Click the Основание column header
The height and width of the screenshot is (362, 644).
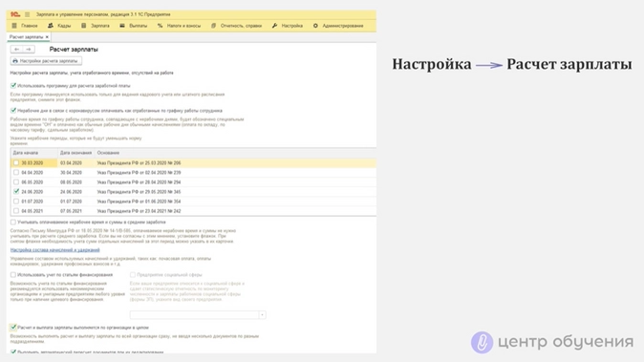coord(235,153)
